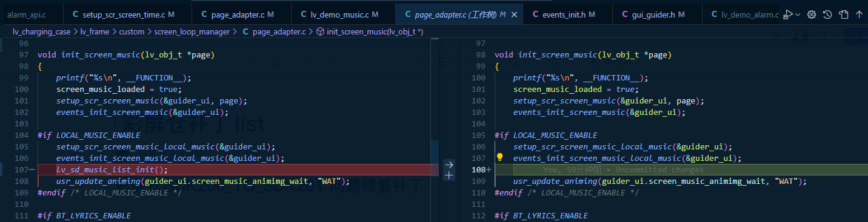Image resolution: width=868 pixels, height=222 pixels.
Task: Click custom folder in the breadcrumb
Action: (132, 31)
